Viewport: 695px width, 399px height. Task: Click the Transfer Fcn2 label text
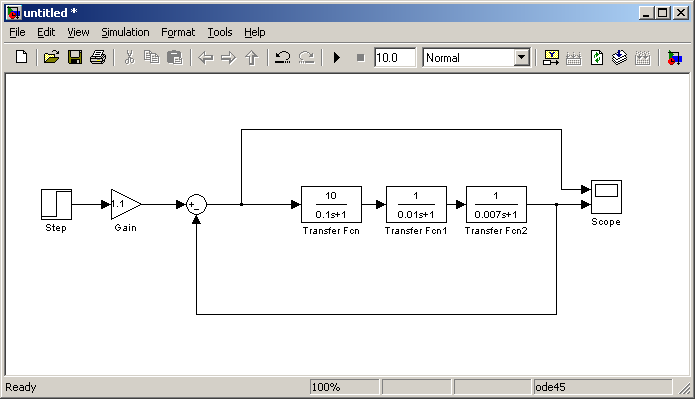click(496, 231)
